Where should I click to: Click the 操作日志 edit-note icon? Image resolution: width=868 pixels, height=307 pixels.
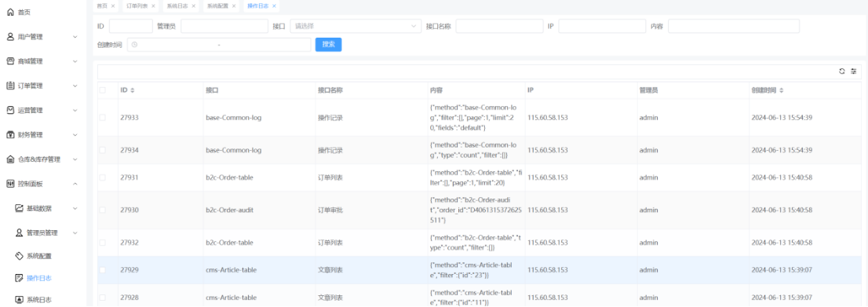point(19,278)
